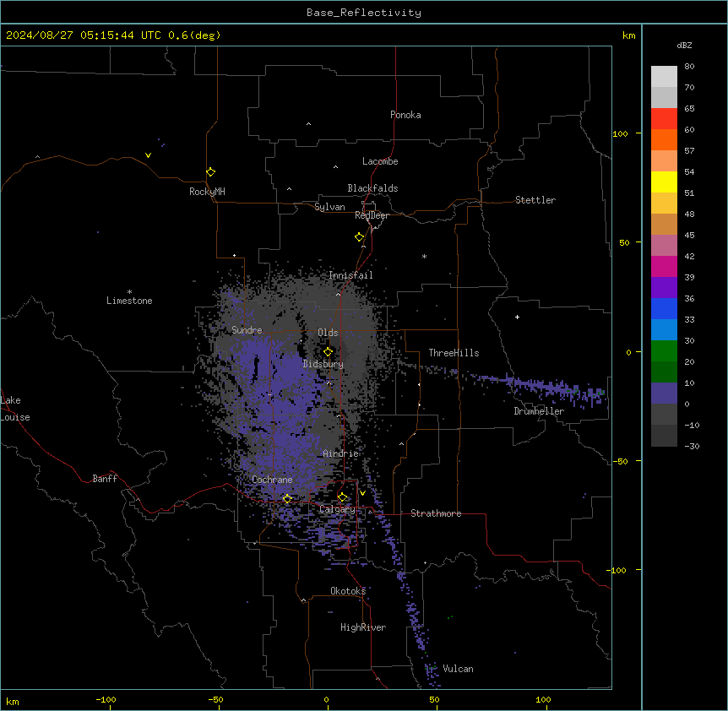Viewport: 728px width, 711px height.
Task: Select the red legend swatch between 65 and 60
Action: (x=664, y=119)
